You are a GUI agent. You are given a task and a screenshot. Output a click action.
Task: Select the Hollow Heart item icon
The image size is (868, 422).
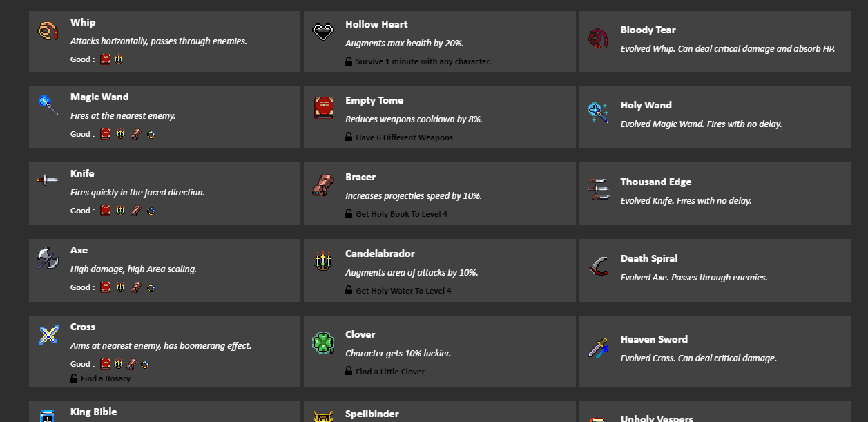(x=323, y=32)
